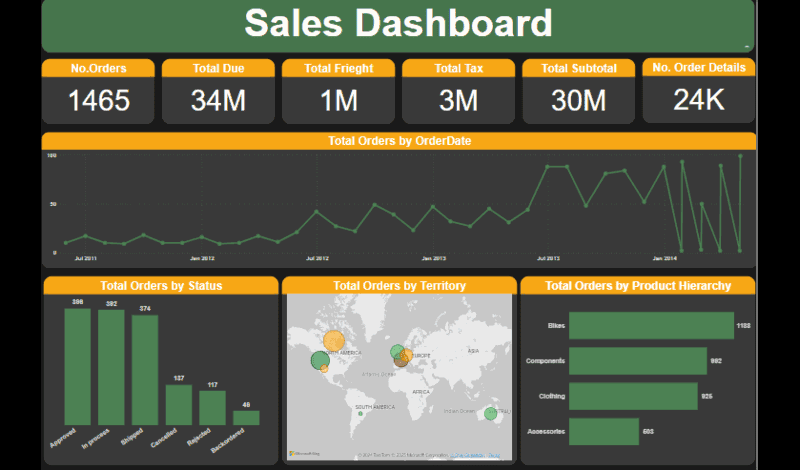This screenshot has height=470, width=800.
Task: Click the Jan 2014 axis label
Action: (665, 259)
